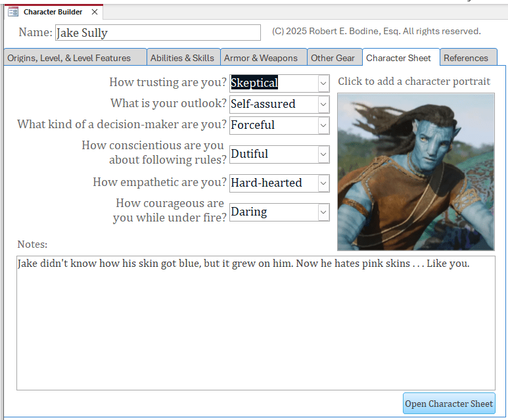Viewport: 508px width, 420px height.
Task: Open the empathetic dropdown arrow
Action: click(323, 183)
